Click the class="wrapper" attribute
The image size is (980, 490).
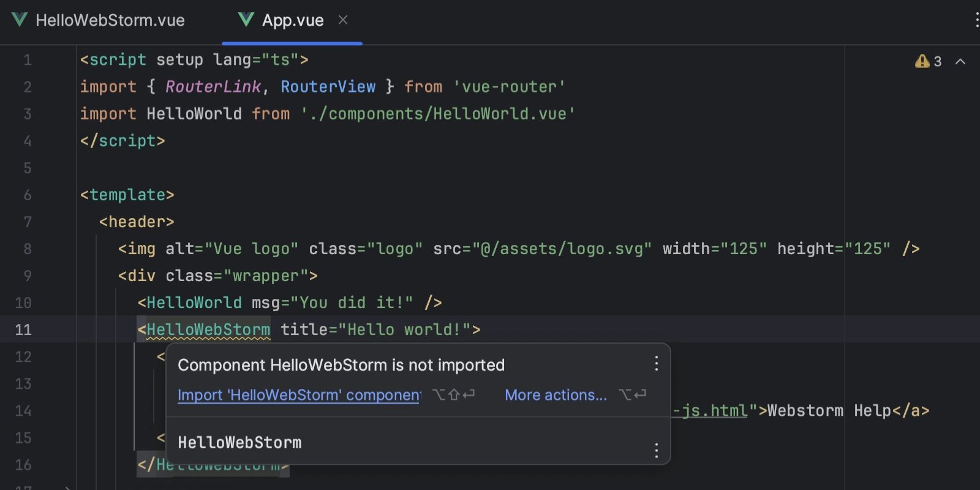point(237,276)
